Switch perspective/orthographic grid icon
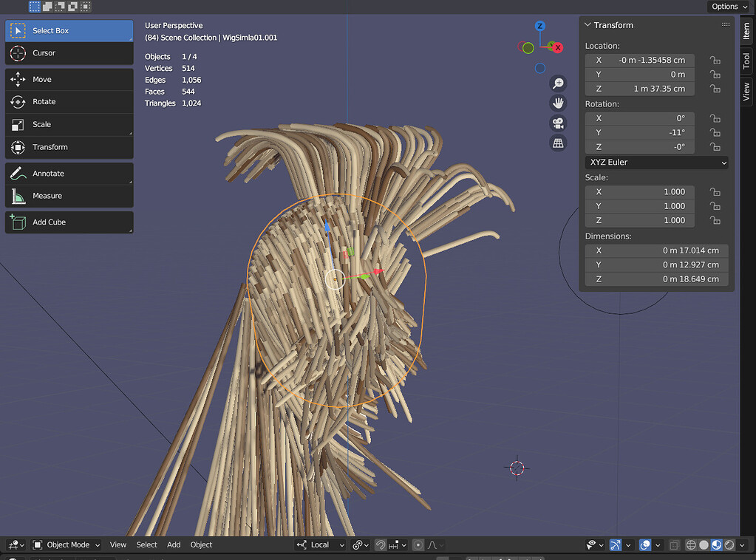 click(x=558, y=143)
